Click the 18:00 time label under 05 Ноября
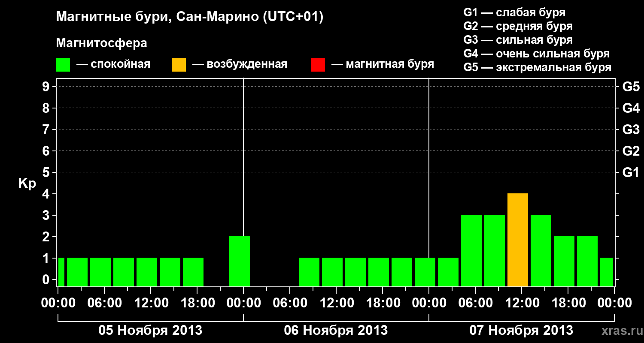Image resolution: width=644 pixels, height=343 pixels. pyautogui.click(x=197, y=303)
